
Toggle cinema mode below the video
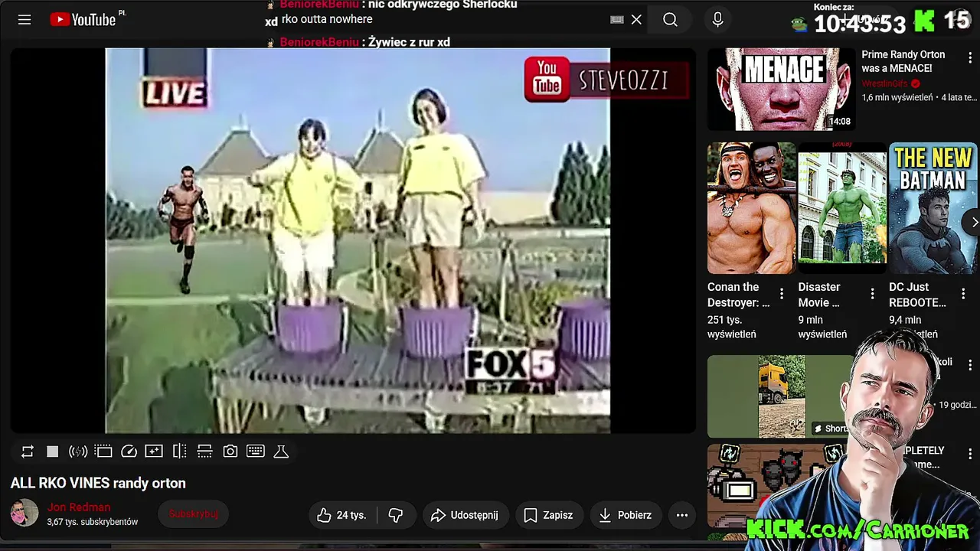click(x=103, y=452)
